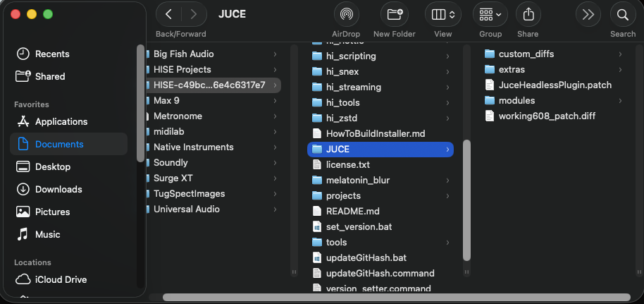The image size is (644, 304).
Task: Open Music in the sidebar
Action: (68, 234)
